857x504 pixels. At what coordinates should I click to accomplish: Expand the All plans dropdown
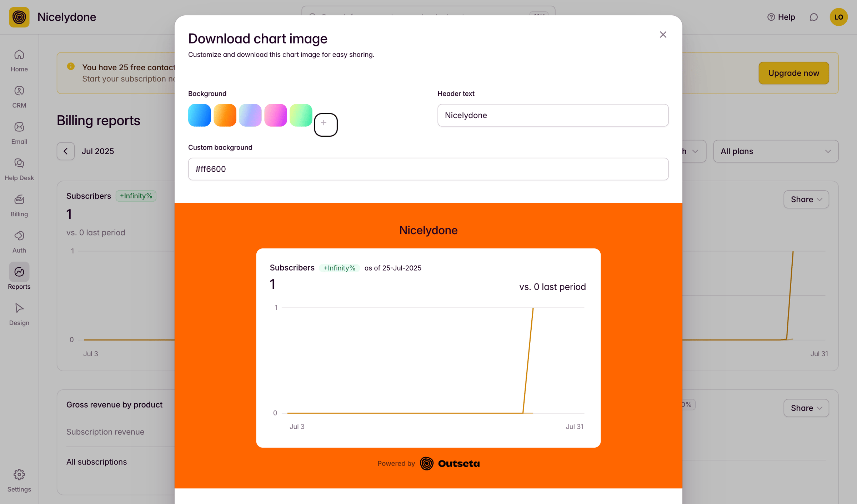776,151
